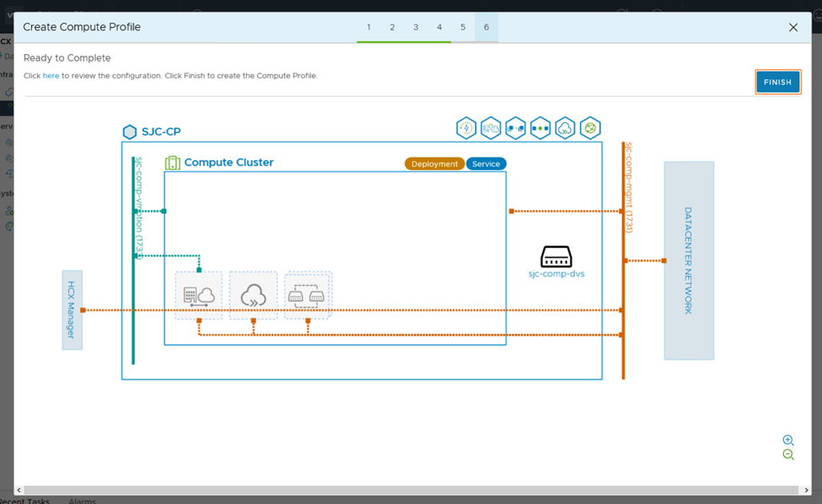Click the Interconnect appliance building-cloud icon

click(x=199, y=295)
